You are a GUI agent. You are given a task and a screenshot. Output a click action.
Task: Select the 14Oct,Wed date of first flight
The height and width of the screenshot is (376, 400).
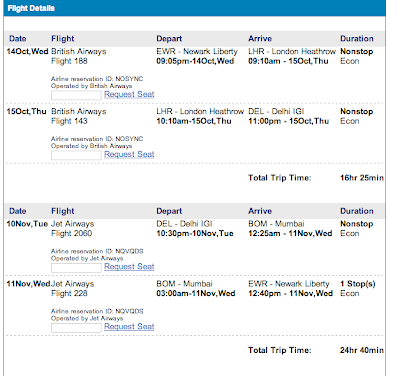[27, 52]
